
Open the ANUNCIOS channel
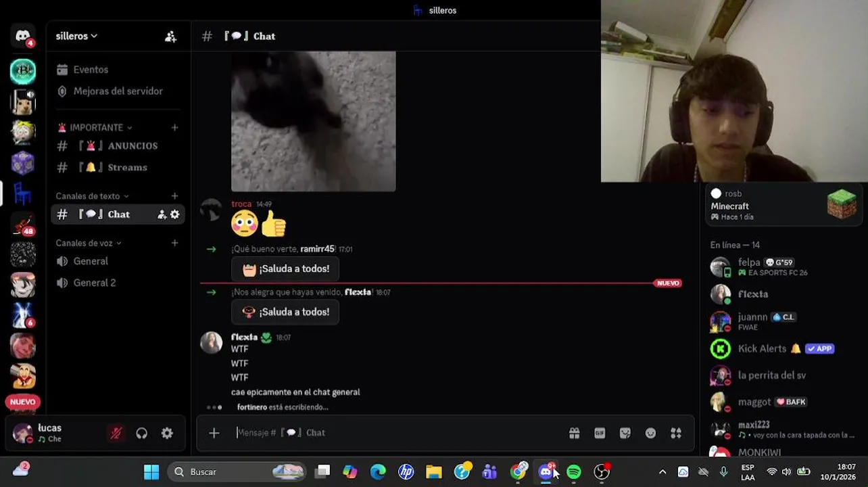tap(118, 146)
